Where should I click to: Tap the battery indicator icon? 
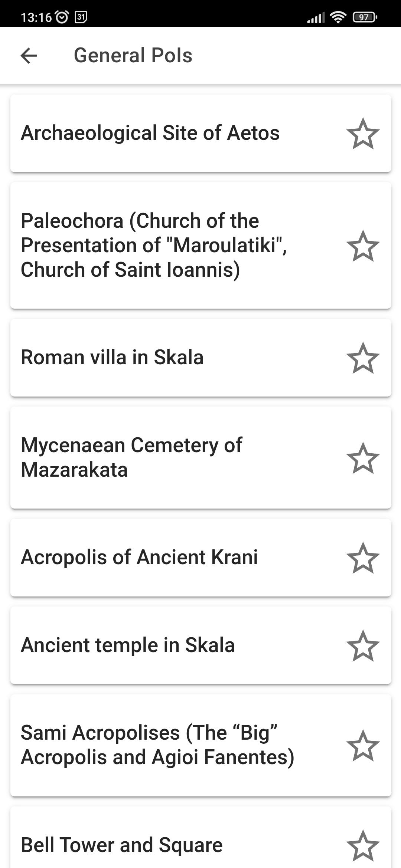pyautogui.click(x=365, y=17)
